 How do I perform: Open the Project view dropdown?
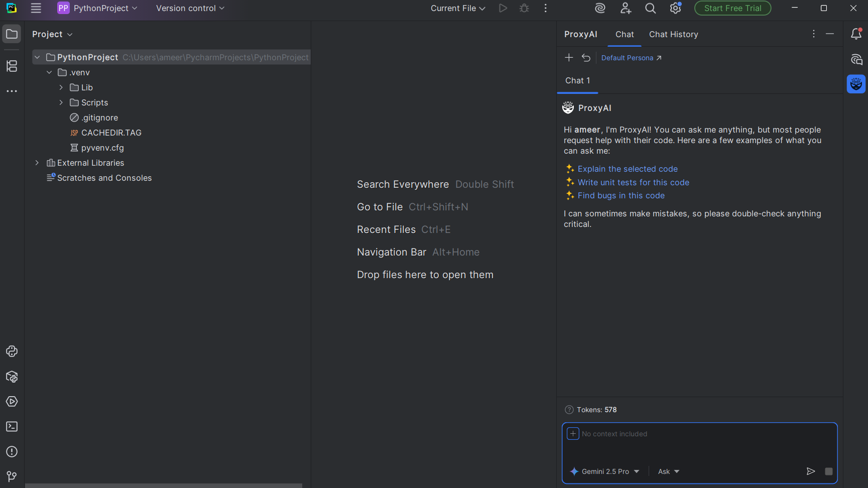pos(52,34)
